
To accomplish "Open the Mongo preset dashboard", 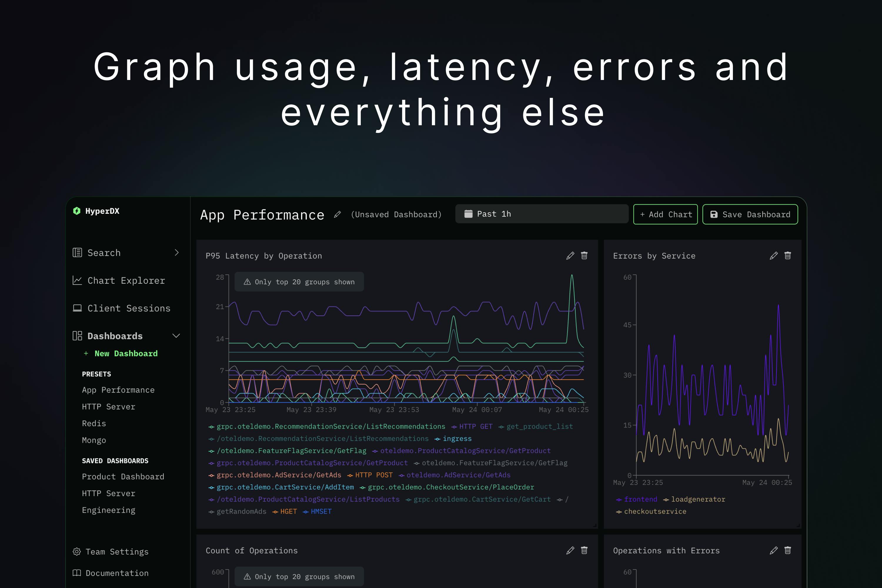I will point(94,440).
